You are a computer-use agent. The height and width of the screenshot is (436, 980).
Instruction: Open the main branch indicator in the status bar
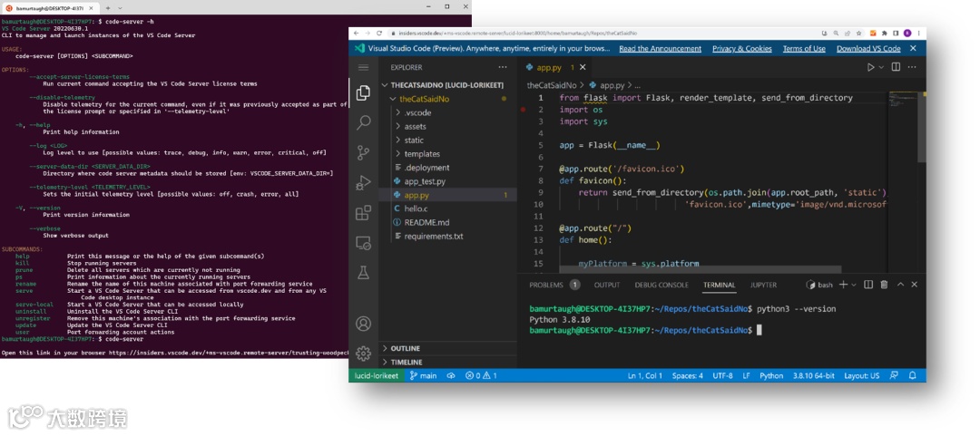click(x=423, y=375)
